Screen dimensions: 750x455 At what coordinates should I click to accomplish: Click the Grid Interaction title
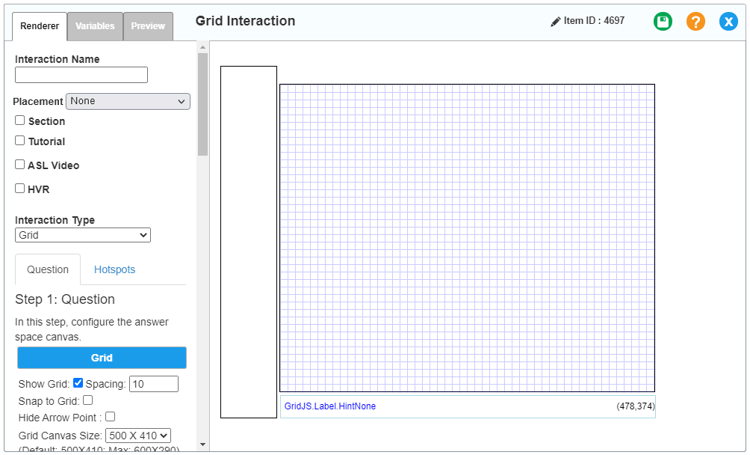245,21
